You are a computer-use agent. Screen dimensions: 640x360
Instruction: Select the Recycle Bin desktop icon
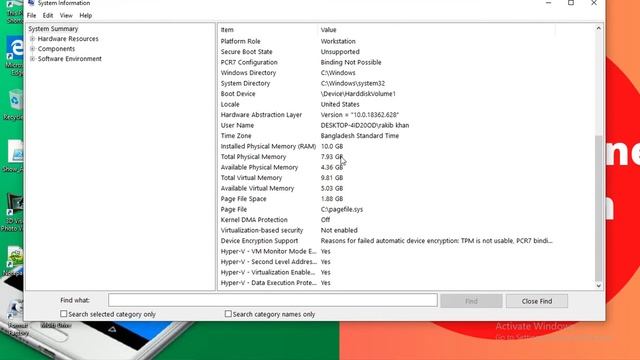[x=14, y=104]
